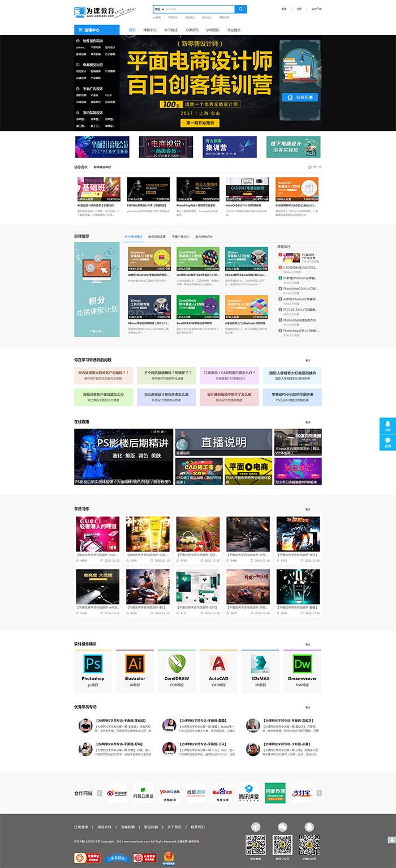
Task: Open the 课程 search type dropdown
Action: point(159,9)
